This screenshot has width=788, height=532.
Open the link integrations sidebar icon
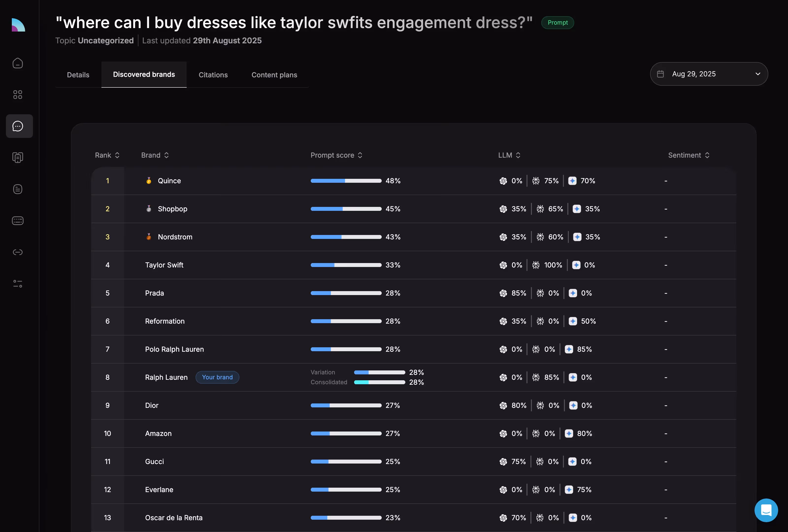18,252
